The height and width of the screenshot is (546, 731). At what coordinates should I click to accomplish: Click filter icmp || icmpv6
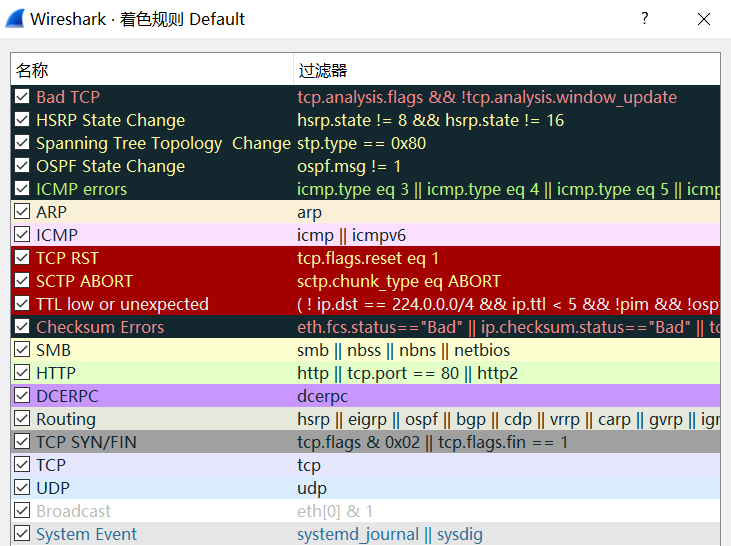[352, 235]
